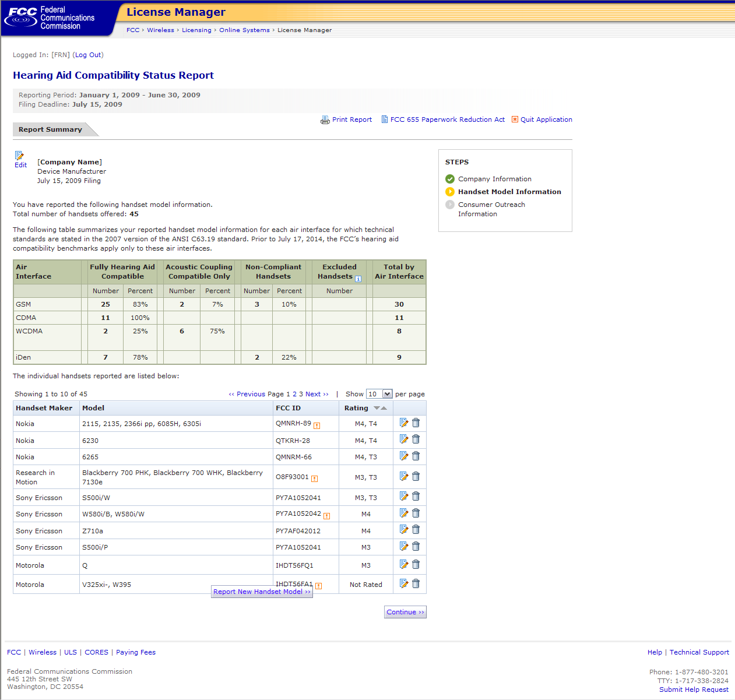Delete the Nokia 6265 handset row
The height and width of the screenshot is (700, 735).
click(416, 456)
